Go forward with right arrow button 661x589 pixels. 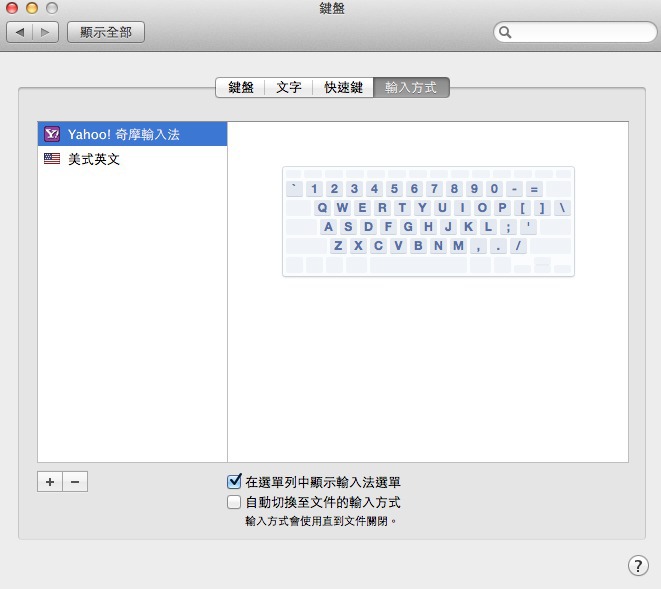pos(46,32)
